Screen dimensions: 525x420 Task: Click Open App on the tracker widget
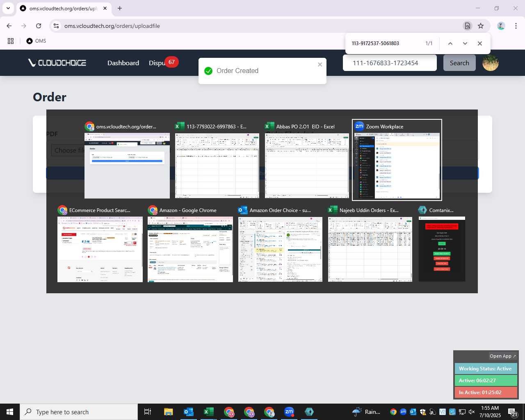[x=503, y=356]
